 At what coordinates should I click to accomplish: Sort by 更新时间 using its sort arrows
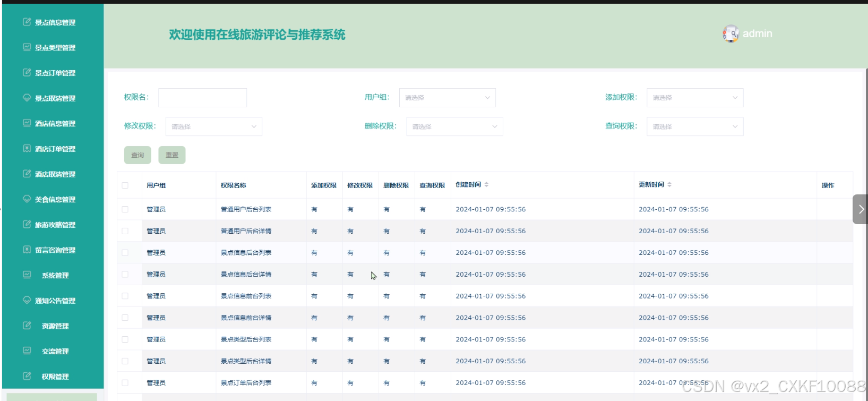coord(669,184)
